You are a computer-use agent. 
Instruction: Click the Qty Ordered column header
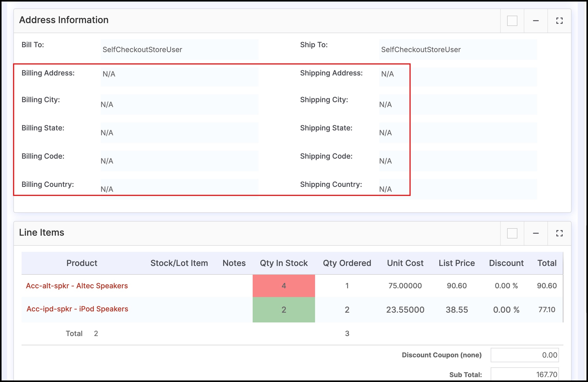pyautogui.click(x=347, y=263)
